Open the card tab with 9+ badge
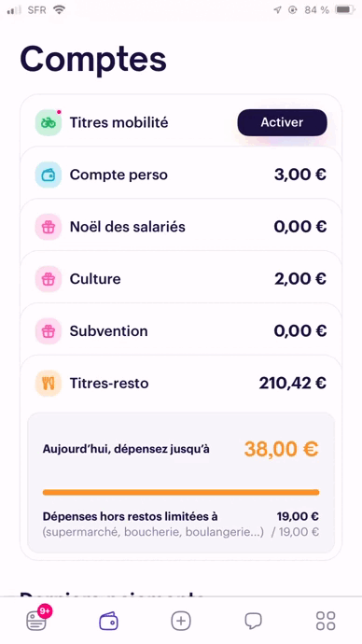Viewport: 362px width, 644px height. pyautogui.click(x=37, y=620)
